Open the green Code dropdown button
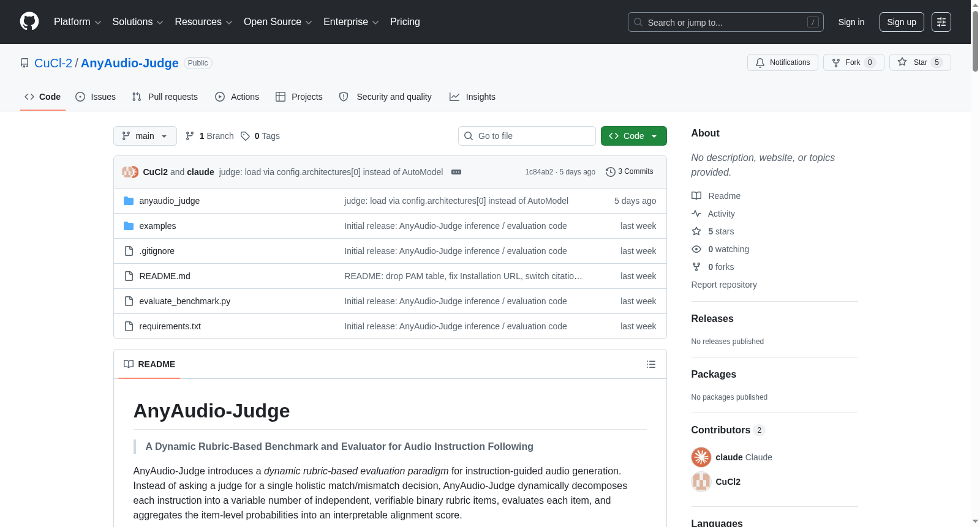980x527 pixels. [634, 136]
